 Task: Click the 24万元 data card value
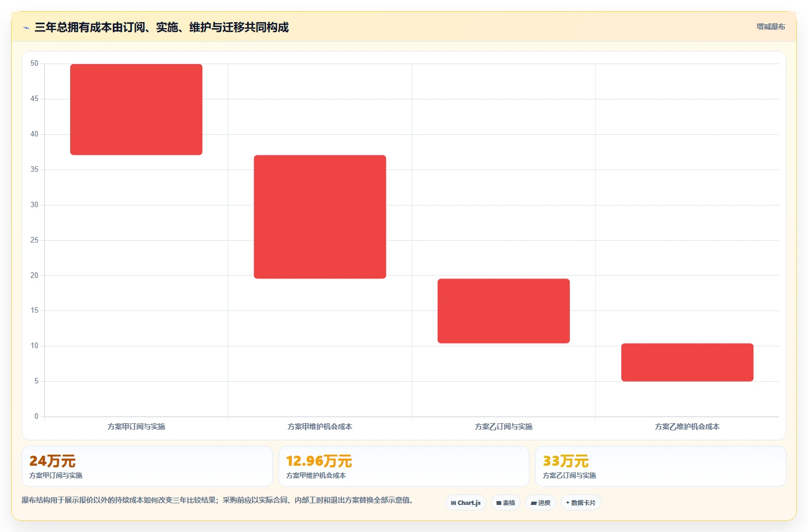pos(53,461)
